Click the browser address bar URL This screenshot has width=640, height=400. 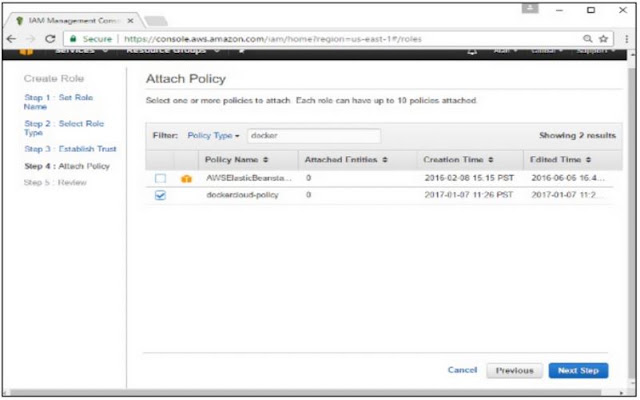[273, 39]
